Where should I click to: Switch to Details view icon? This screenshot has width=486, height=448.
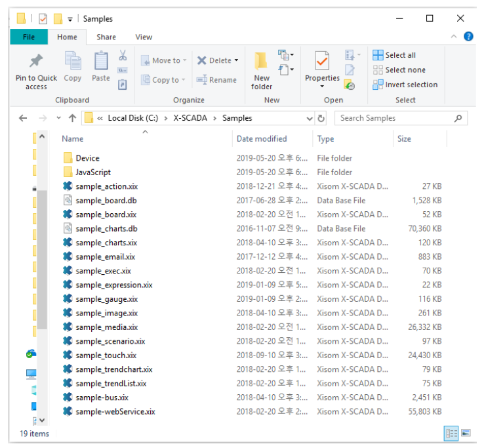point(451,433)
